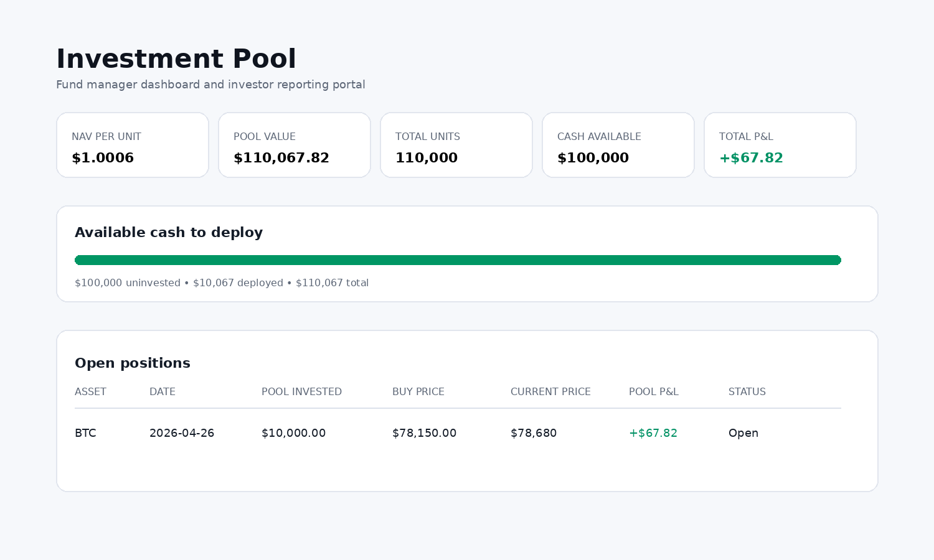Click the Cash Available label
934x560 pixels.
599,137
